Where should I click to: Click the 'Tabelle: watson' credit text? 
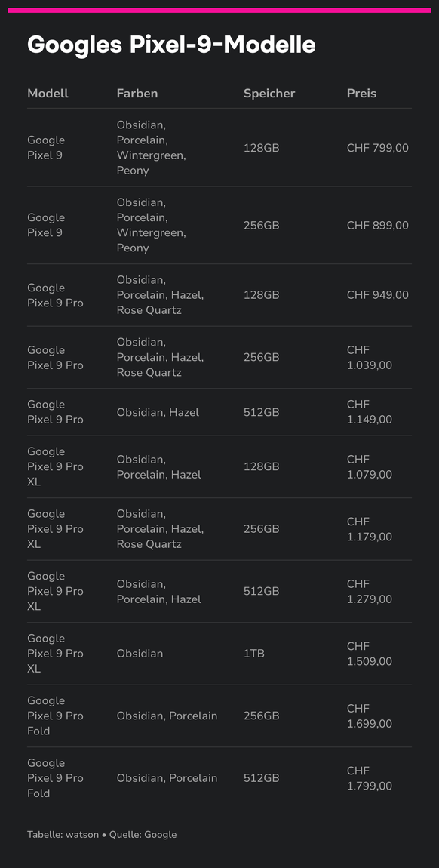pyautogui.click(x=63, y=834)
